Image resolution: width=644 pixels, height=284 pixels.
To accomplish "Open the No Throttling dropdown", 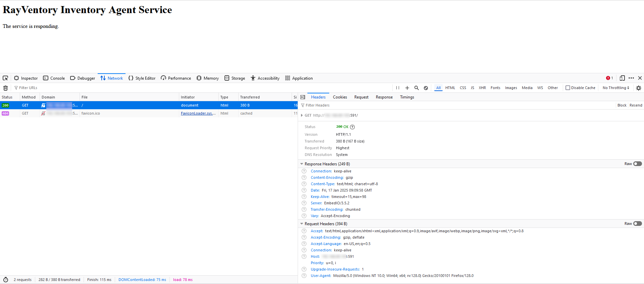I will point(615,88).
